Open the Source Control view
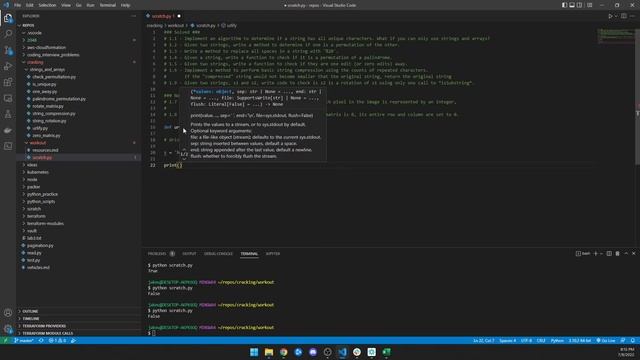 coord(8,50)
